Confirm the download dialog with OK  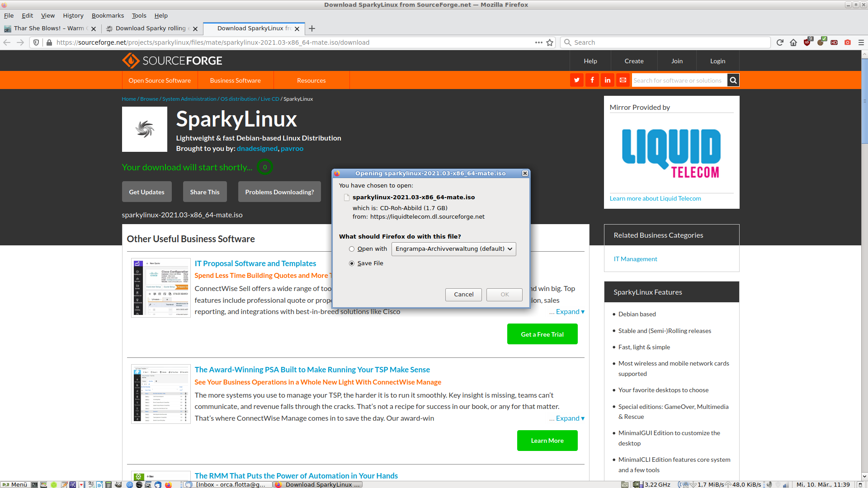coord(505,295)
